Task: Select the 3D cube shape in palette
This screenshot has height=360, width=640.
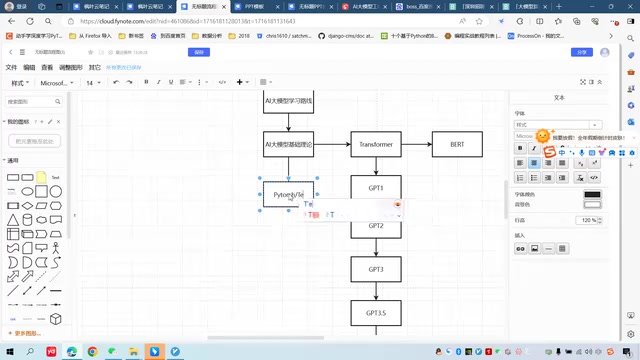Action: 56,319
